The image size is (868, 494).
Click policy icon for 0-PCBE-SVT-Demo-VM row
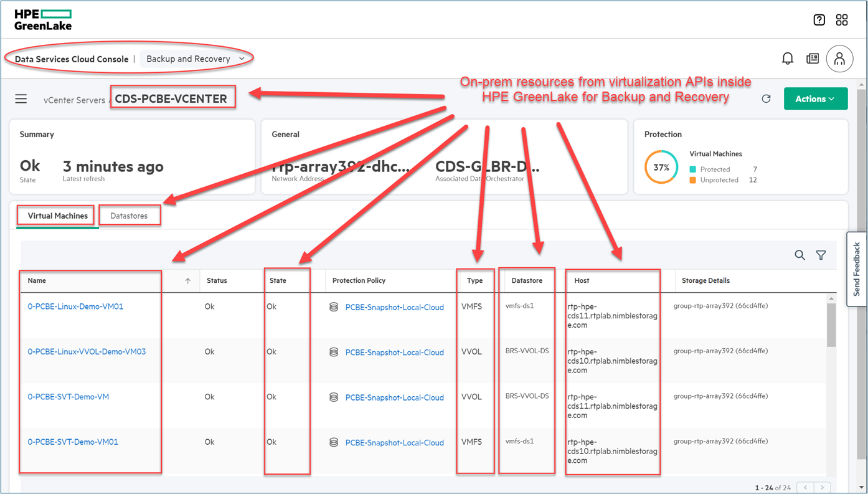tap(334, 397)
